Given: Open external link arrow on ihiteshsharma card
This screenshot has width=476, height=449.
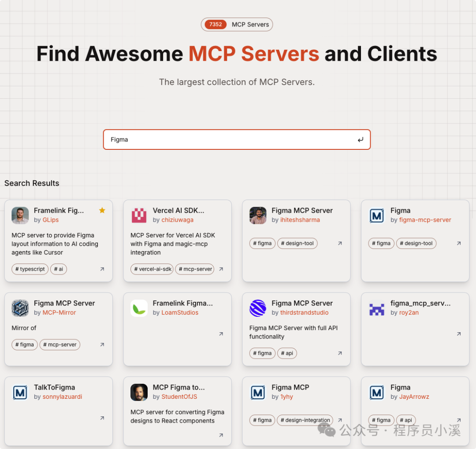Looking at the screenshot, I should click(340, 243).
